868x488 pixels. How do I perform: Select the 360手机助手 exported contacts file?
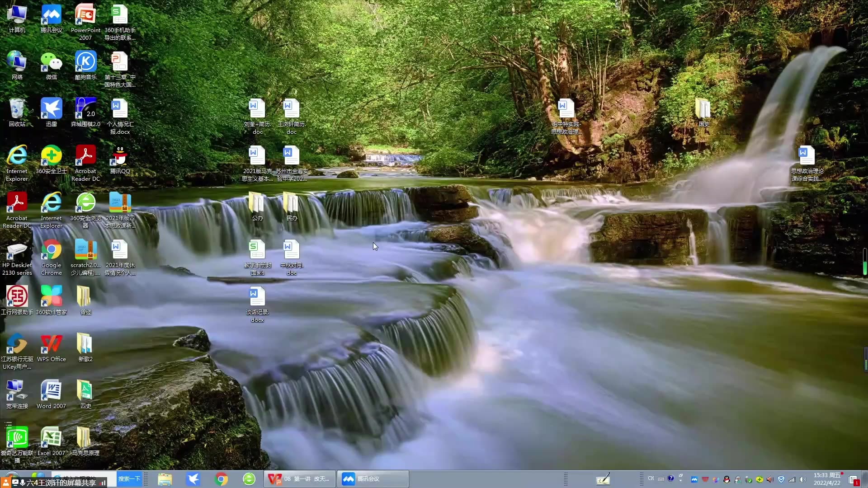tap(120, 23)
